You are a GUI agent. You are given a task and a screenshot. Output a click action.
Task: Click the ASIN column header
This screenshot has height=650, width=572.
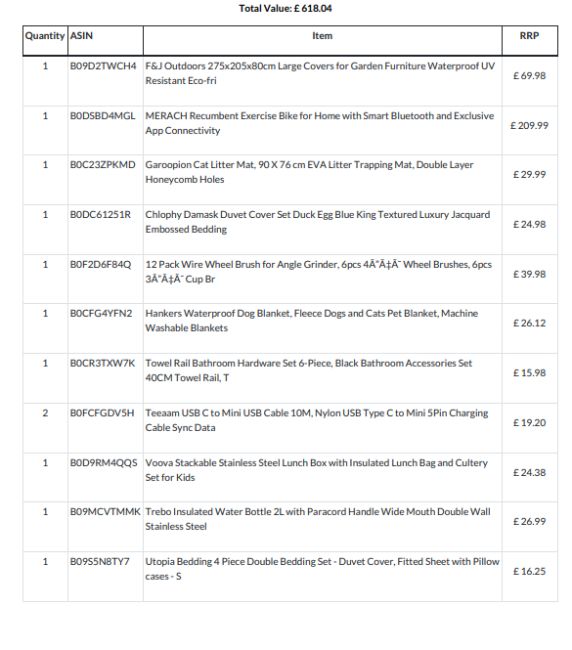81,36
